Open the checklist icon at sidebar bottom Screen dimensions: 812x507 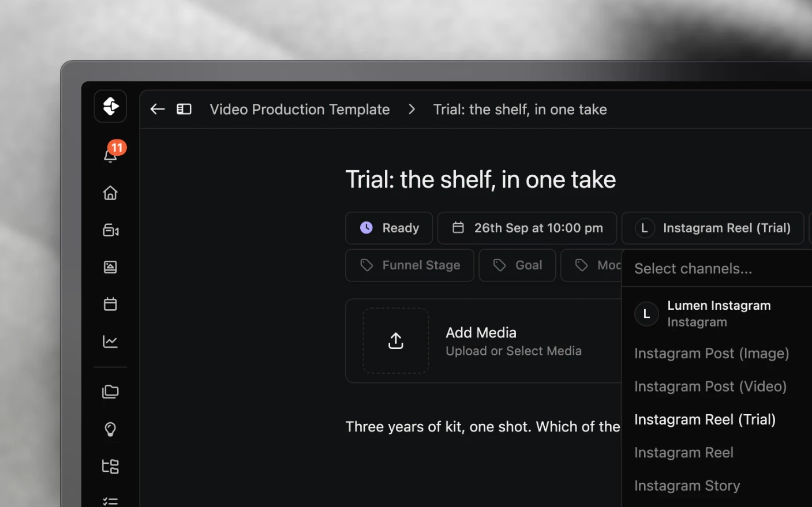(110, 501)
